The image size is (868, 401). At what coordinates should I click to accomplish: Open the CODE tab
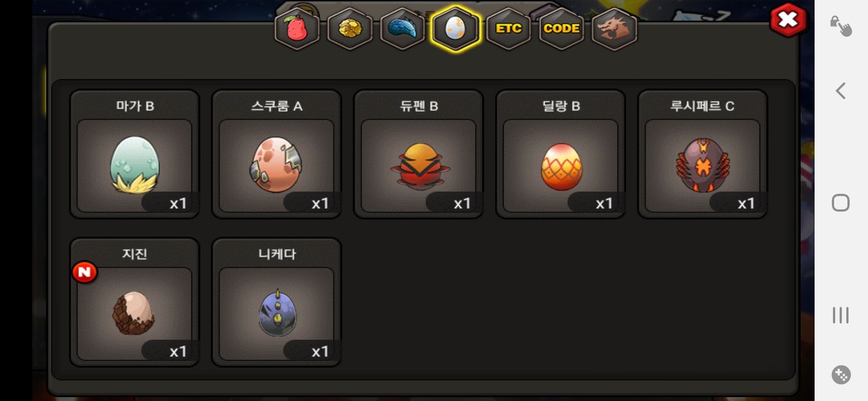coord(561,29)
